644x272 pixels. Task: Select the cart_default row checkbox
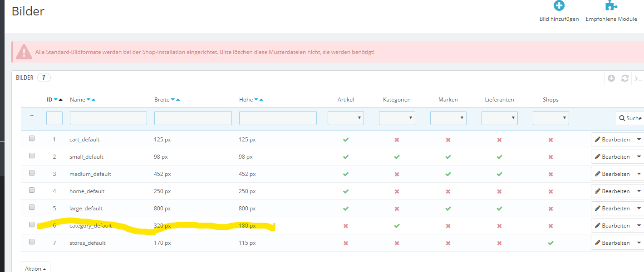tap(32, 139)
